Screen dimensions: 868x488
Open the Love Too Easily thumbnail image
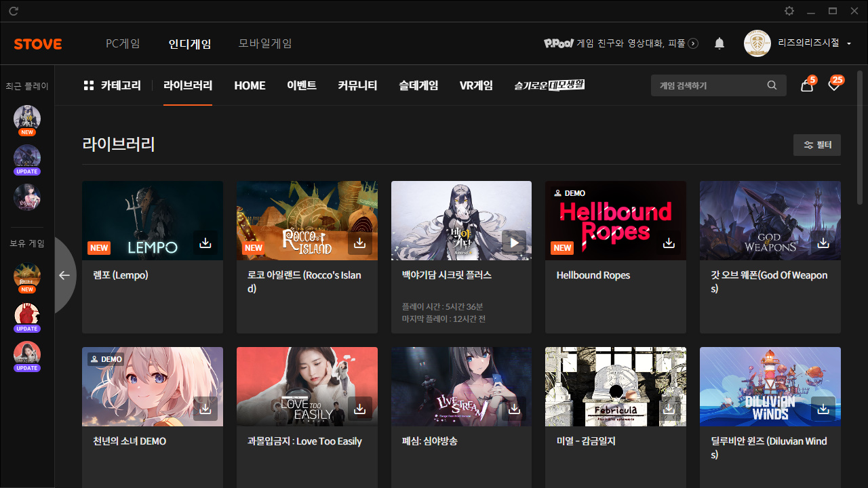pyautogui.click(x=307, y=386)
